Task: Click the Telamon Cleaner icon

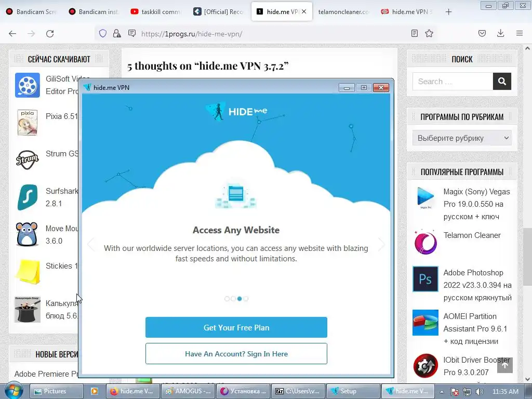Action: 425,242
